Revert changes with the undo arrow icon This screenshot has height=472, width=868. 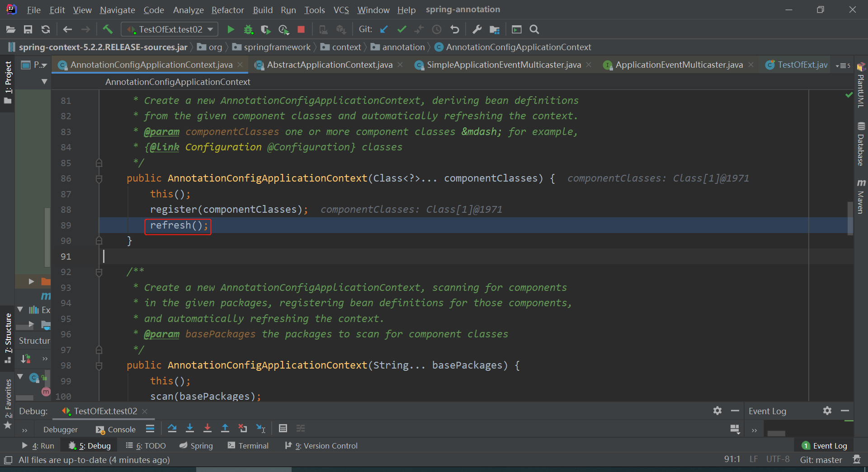pyautogui.click(x=455, y=29)
